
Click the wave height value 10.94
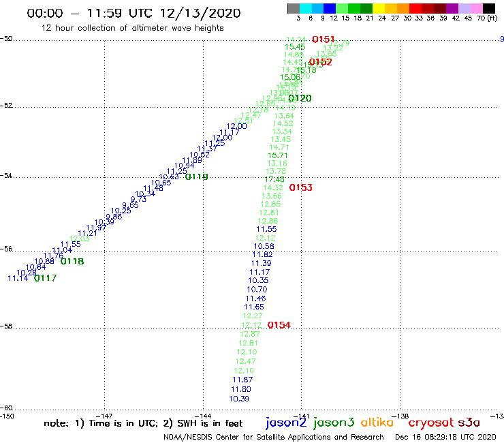184,166
